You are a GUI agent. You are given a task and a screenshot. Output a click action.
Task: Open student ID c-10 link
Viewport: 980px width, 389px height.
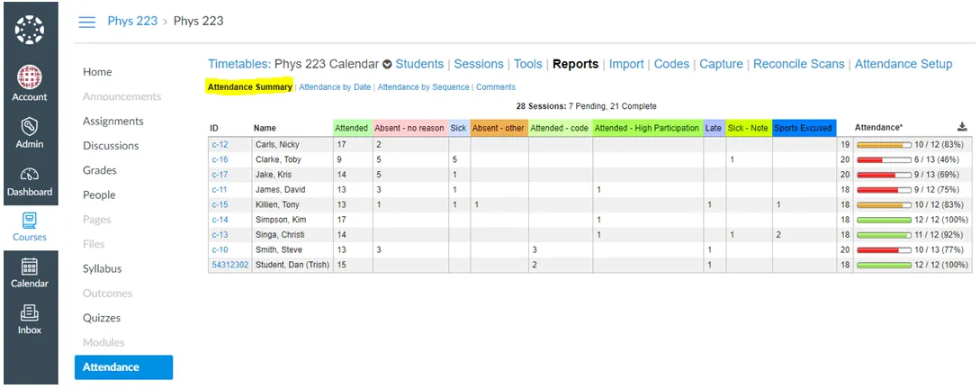click(220, 249)
